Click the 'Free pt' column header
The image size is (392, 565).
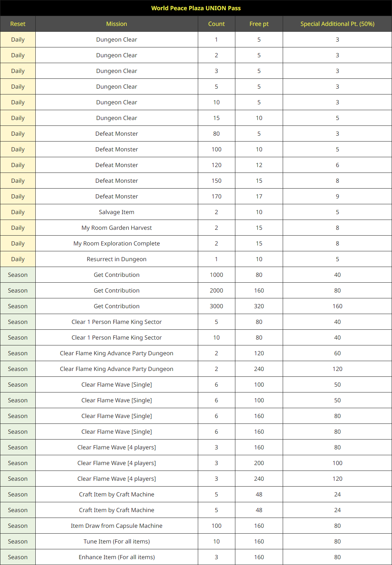pyautogui.click(x=259, y=24)
